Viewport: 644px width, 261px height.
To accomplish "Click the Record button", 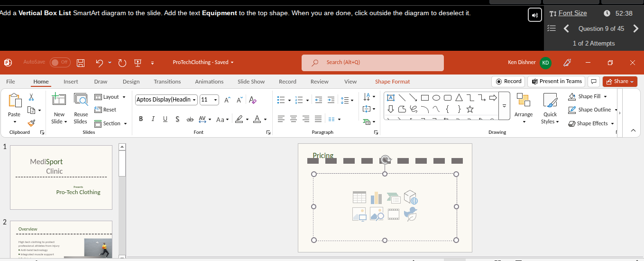I will click(508, 82).
